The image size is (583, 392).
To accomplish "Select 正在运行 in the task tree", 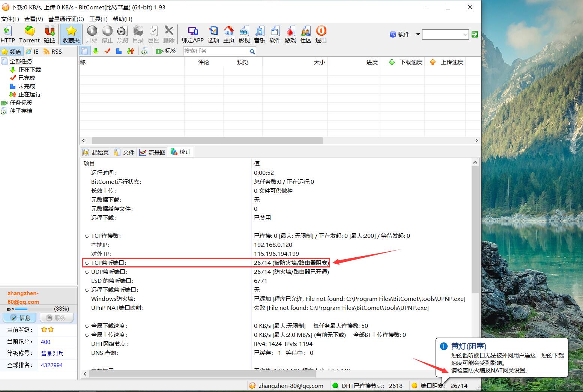I will click(29, 94).
